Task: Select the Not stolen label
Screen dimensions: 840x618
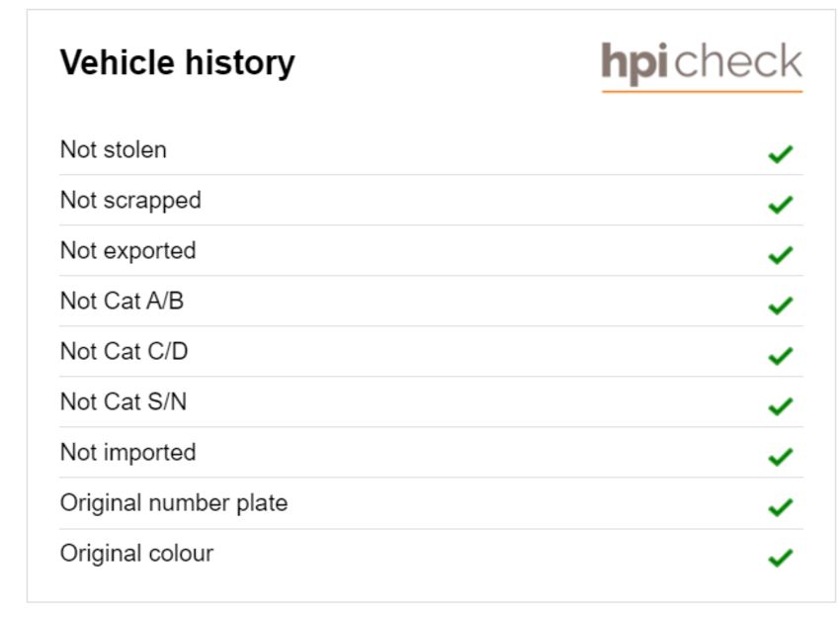Action: 114,149
